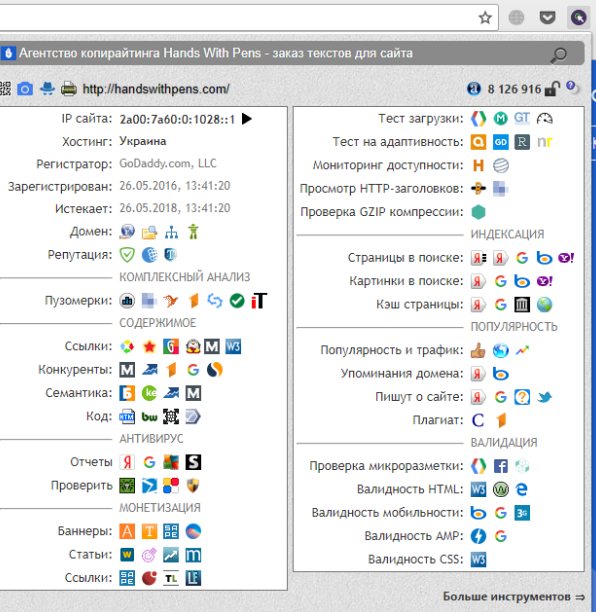Click the magnifier search icon in title bar
Screen dimensions: 596x612
pyautogui.click(x=559, y=55)
